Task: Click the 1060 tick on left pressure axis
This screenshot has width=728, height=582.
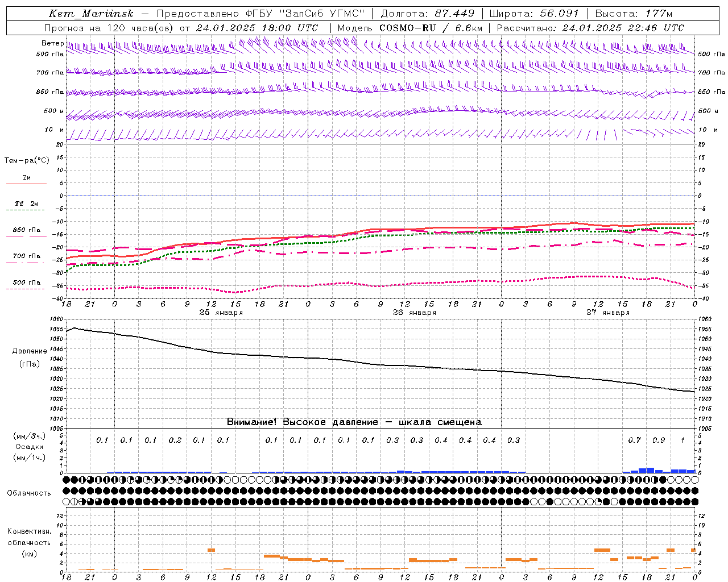Action: [x=58, y=319]
